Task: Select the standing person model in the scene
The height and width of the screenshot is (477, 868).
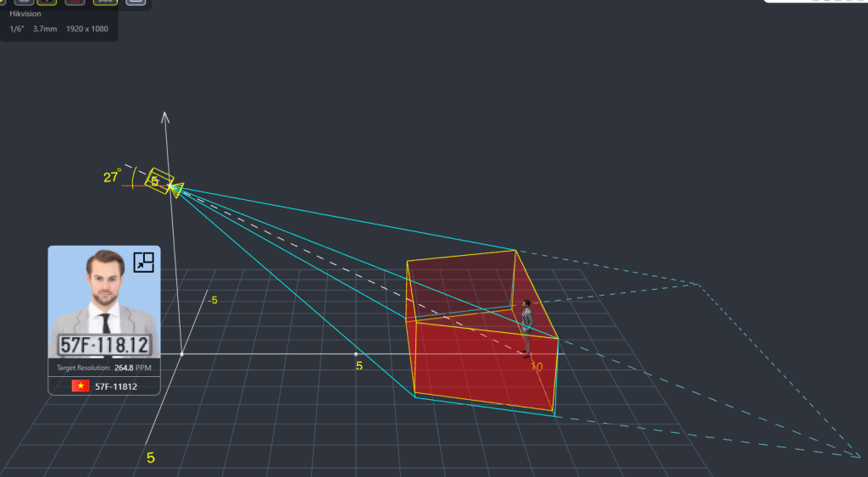Action: [526, 329]
